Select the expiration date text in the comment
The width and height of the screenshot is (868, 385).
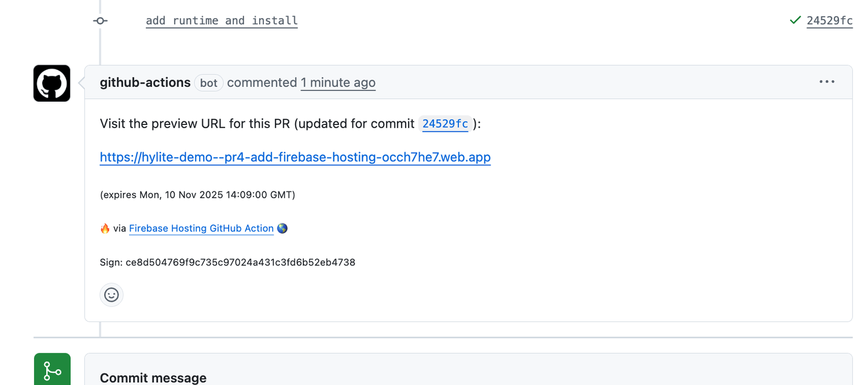197,195
